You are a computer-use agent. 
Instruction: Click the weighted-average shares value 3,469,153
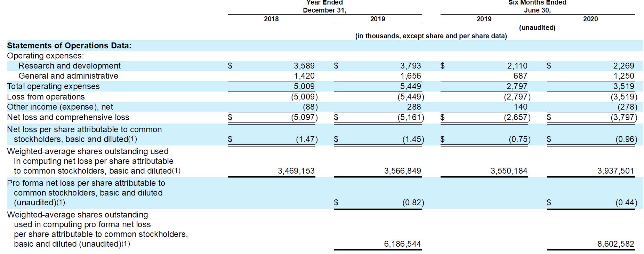pyautogui.click(x=296, y=171)
